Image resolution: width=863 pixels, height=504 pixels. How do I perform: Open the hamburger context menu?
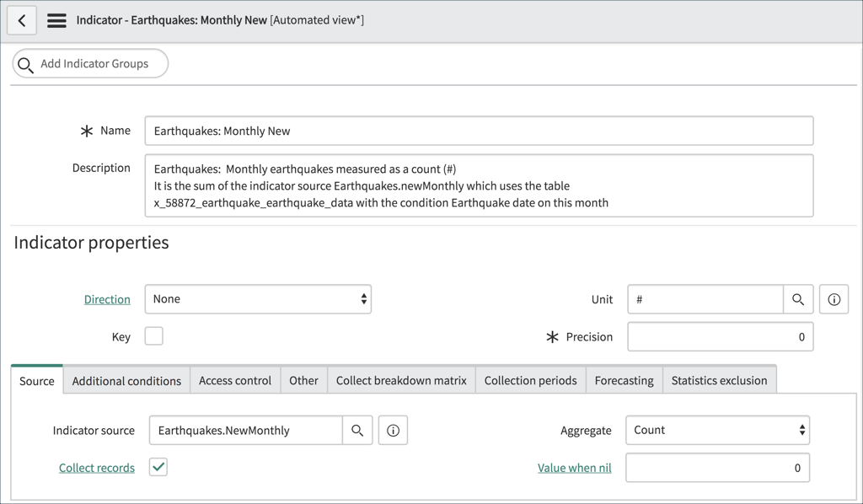click(56, 19)
